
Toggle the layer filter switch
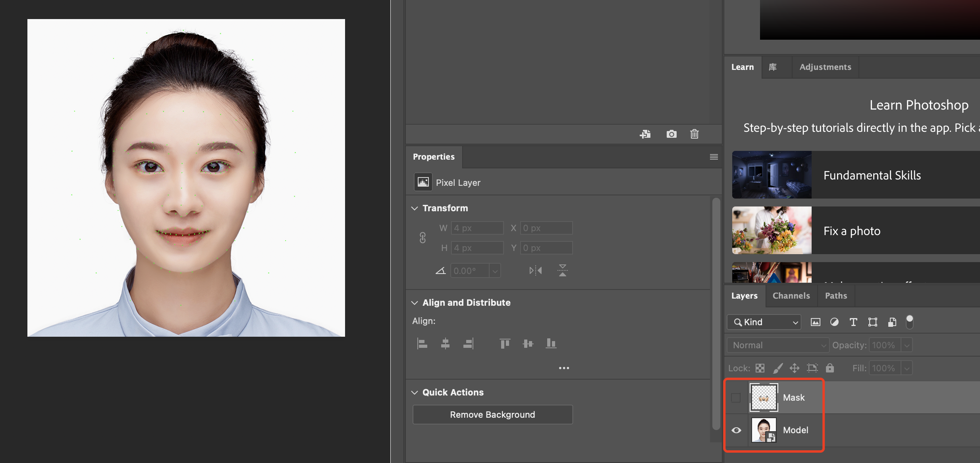tap(909, 322)
